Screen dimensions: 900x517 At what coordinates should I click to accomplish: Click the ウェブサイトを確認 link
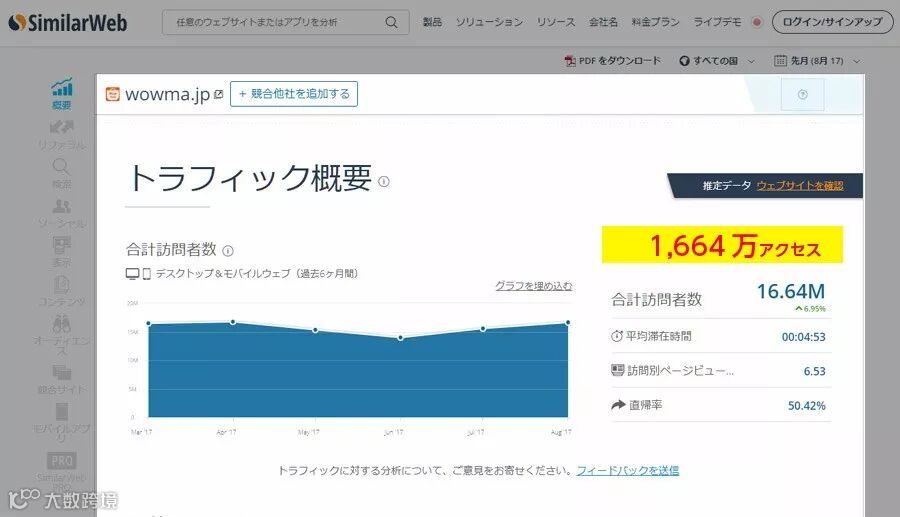pyautogui.click(x=800, y=185)
